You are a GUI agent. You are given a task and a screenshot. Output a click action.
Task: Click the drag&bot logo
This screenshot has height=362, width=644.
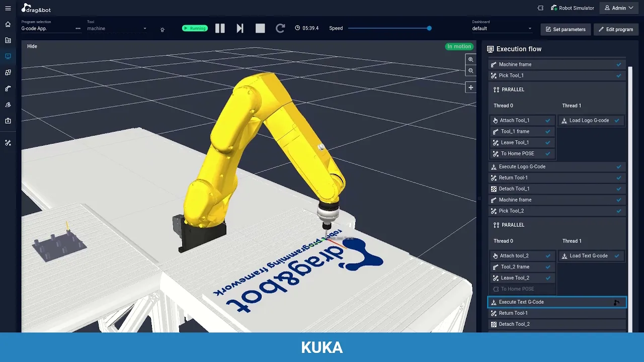click(x=36, y=8)
